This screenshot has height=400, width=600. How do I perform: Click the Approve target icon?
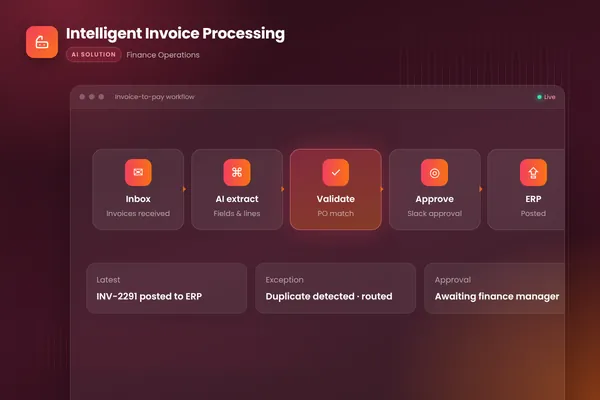point(434,172)
